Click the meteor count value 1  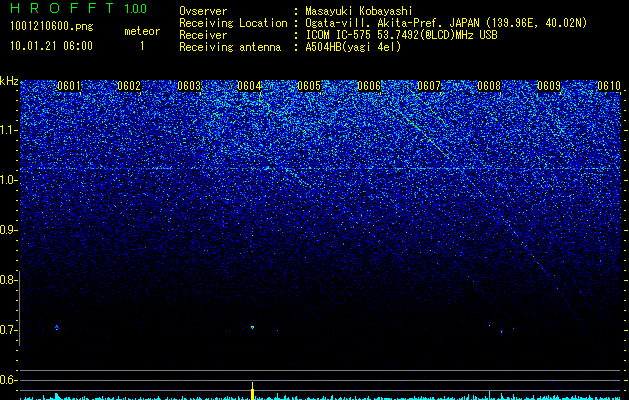[x=142, y=46]
